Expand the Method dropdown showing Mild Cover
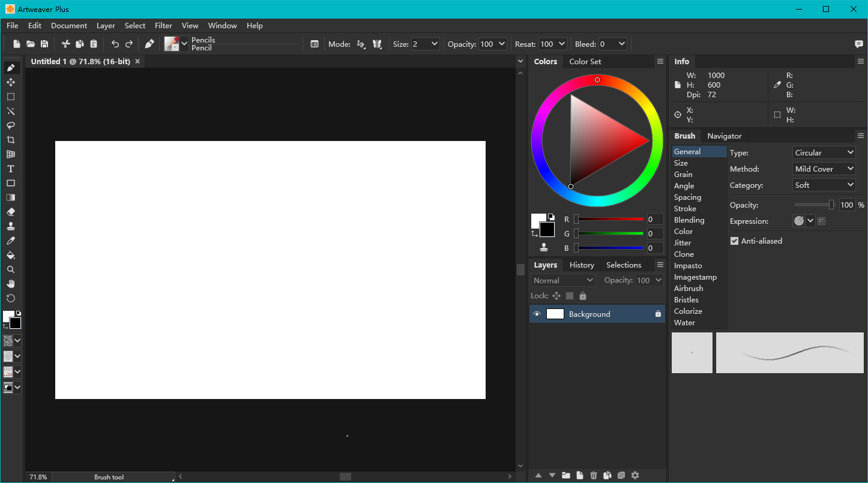The height and width of the screenshot is (483, 868). click(x=824, y=169)
